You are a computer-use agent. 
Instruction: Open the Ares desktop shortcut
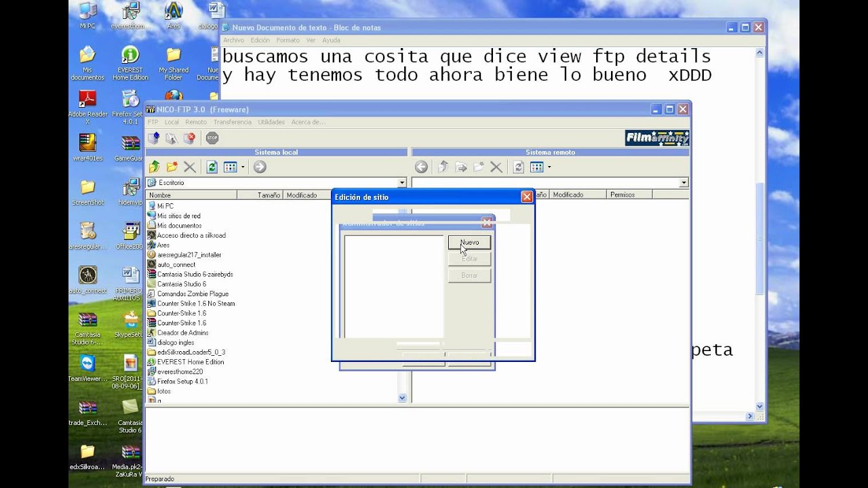(x=174, y=15)
